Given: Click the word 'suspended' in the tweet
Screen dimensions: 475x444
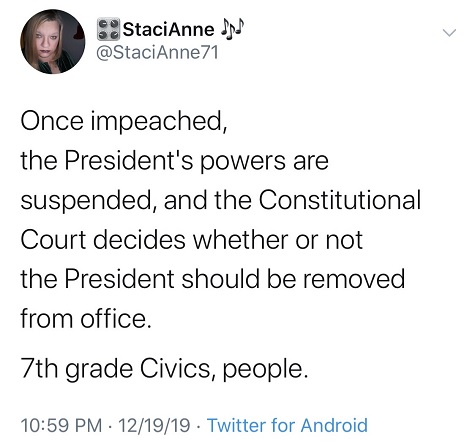Looking at the screenshot, I should pos(88,202).
